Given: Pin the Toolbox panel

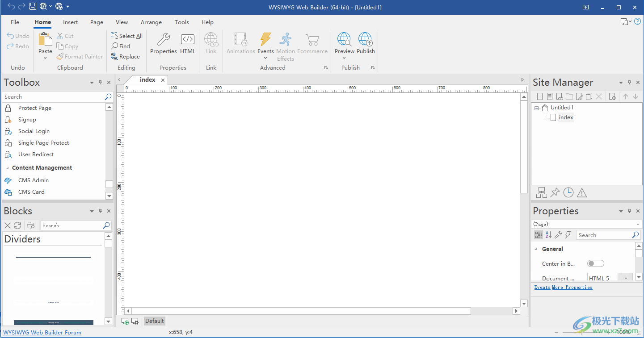Looking at the screenshot, I should click(100, 82).
